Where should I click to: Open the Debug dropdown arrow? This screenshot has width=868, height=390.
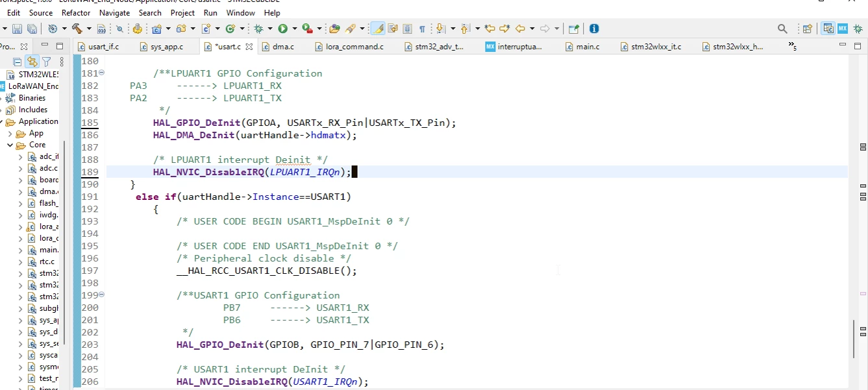[269, 29]
